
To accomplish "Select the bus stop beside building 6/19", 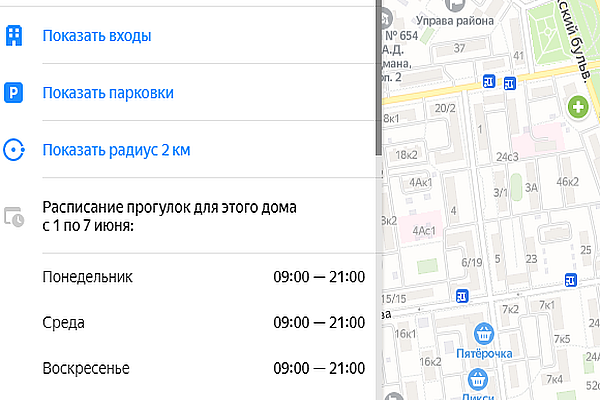I will (x=461, y=297).
